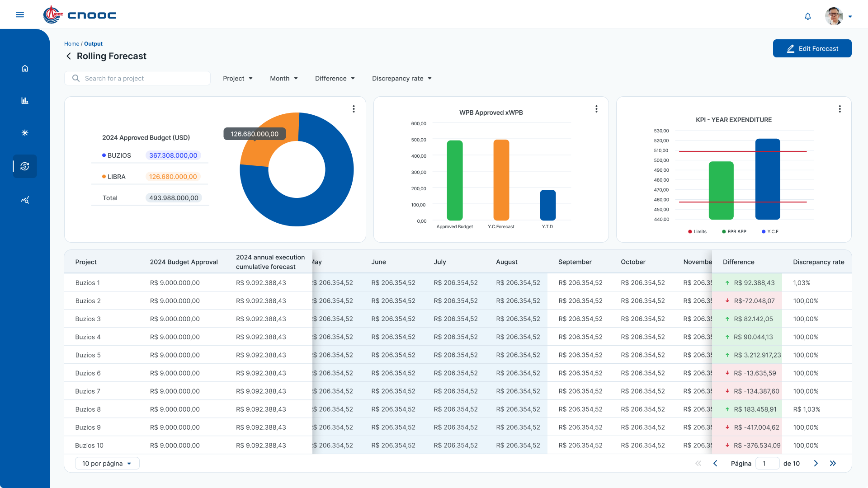Open the analytics search sidebar icon
This screenshot has width=868, height=488.
[x=25, y=200]
